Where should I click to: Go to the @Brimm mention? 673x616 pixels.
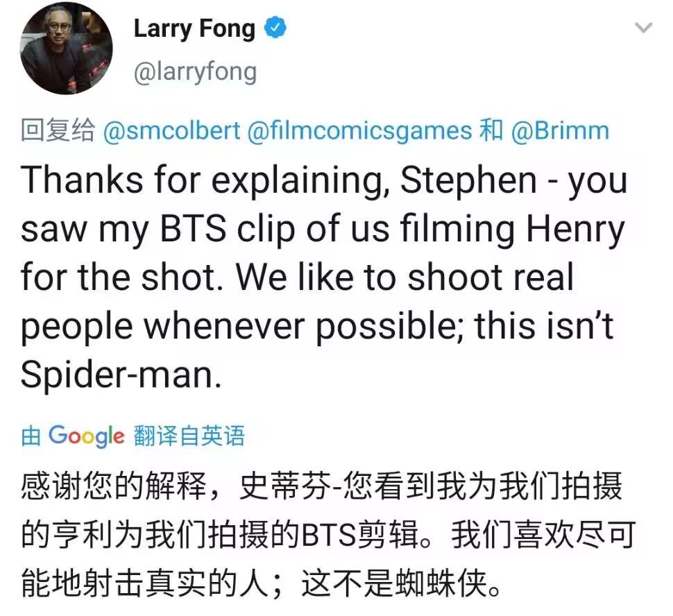[560, 130]
